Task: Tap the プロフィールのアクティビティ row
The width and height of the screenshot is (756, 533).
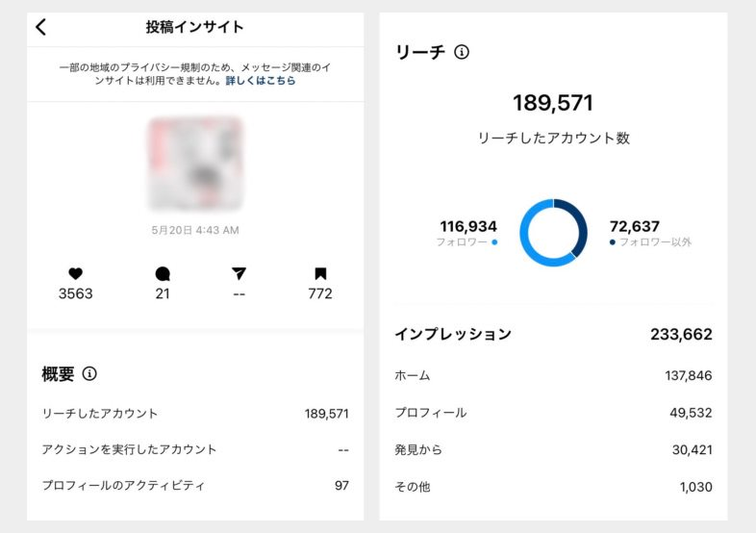Action: point(195,486)
